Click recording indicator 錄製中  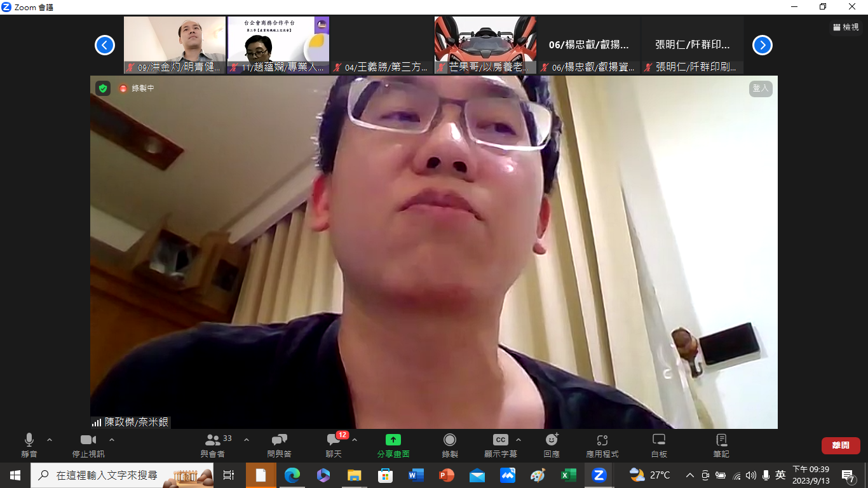(x=136, y=88)
